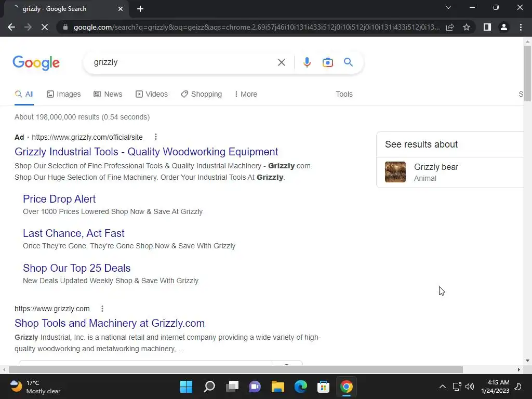Switch to the News tab
This screenshot has height=399, width=532.
coord(108,95)
